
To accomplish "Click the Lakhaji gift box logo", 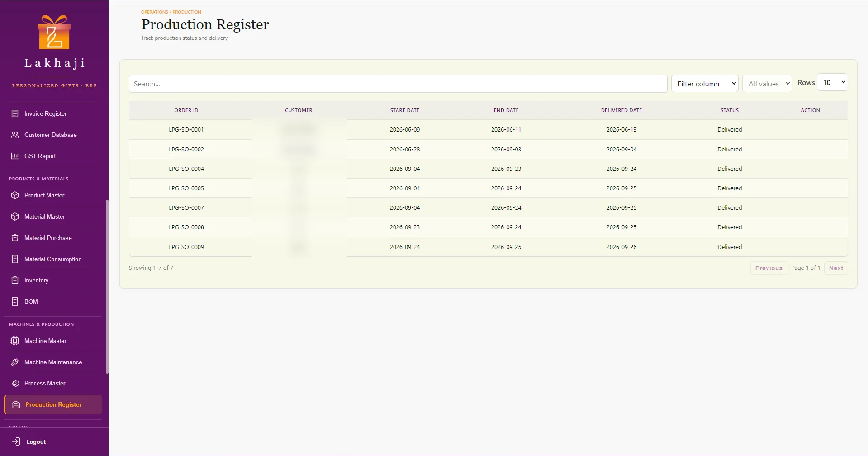I will [x=54, y=32].
